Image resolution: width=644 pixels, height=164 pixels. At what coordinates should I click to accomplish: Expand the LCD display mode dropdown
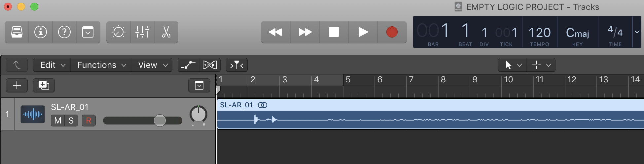pos(637,32)
